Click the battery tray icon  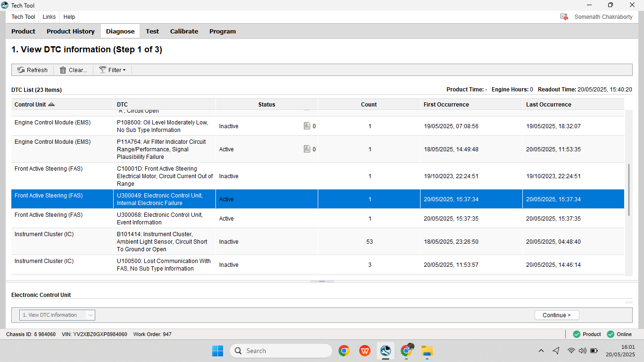(x=594, y=351)
